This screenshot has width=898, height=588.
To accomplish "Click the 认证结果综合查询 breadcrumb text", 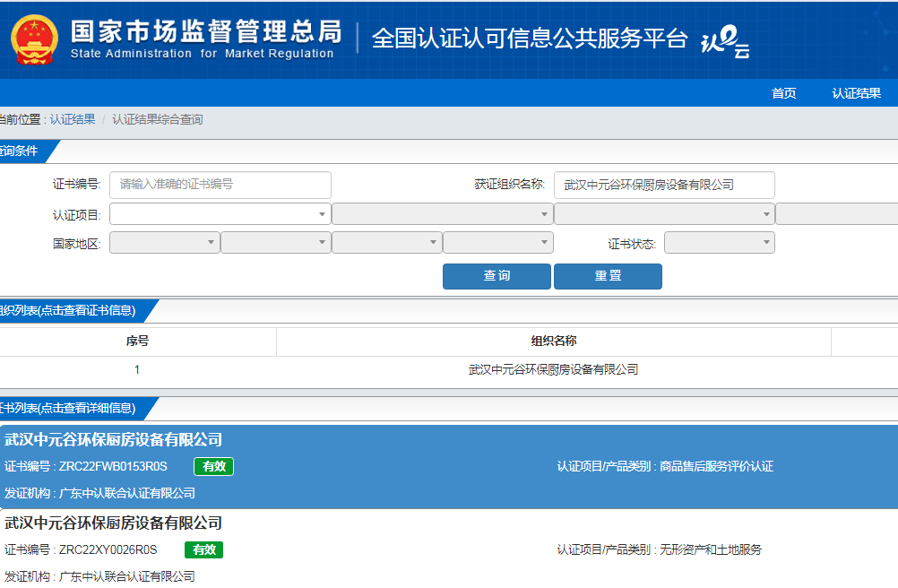I will (x=158, y=119).
